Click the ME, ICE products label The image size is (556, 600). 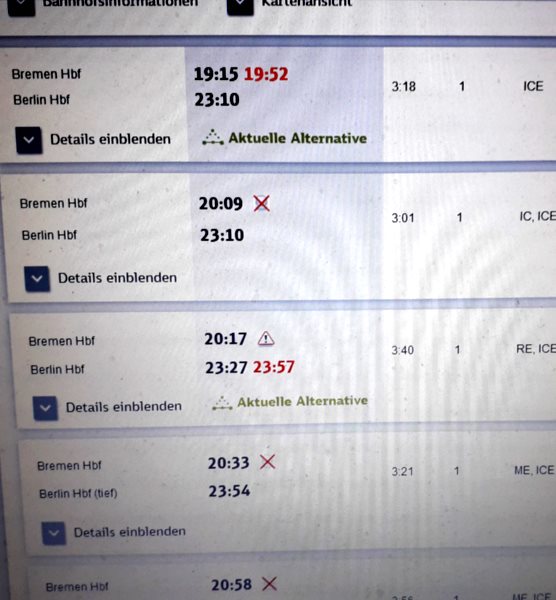point(534,470)
